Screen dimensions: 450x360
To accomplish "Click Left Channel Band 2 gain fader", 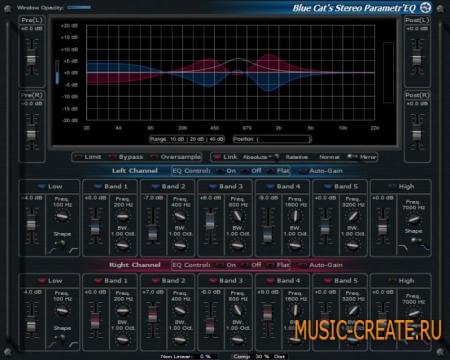I will click(153, 233).
